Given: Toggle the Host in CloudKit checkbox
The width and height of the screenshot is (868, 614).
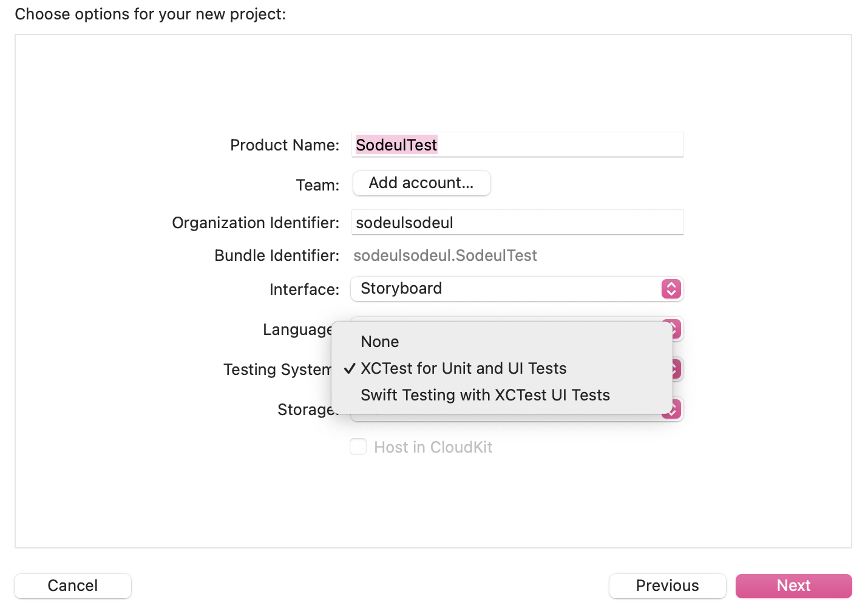Looking at the screenshot, I should (x=358, y=447).
